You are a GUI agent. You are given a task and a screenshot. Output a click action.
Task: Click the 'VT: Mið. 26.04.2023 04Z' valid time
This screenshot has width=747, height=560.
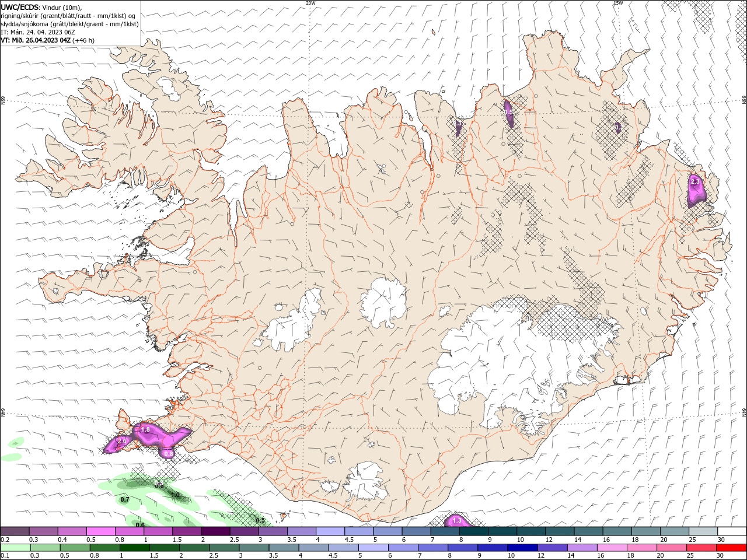click(x=36, y=40)
